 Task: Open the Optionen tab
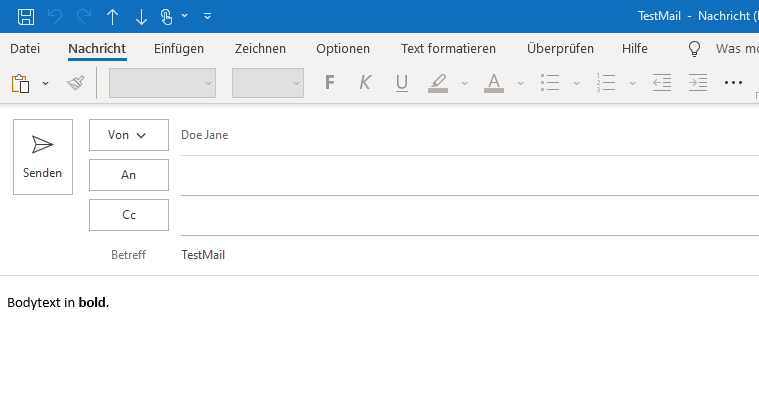(343, 49)
